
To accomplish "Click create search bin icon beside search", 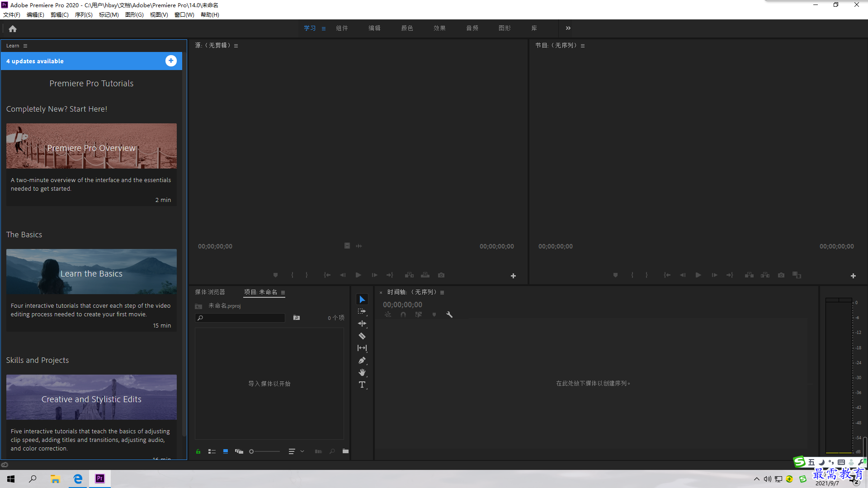I will click(x=297, y=318).
